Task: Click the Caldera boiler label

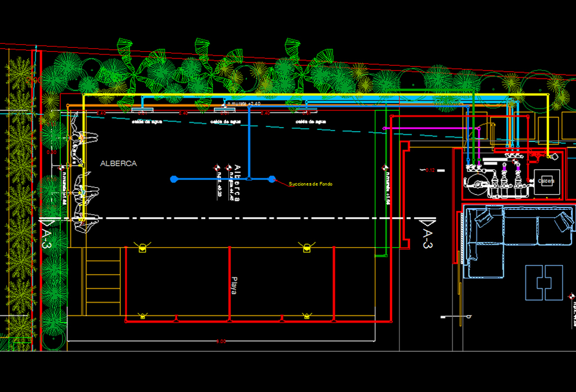Action: coord(546,181)
